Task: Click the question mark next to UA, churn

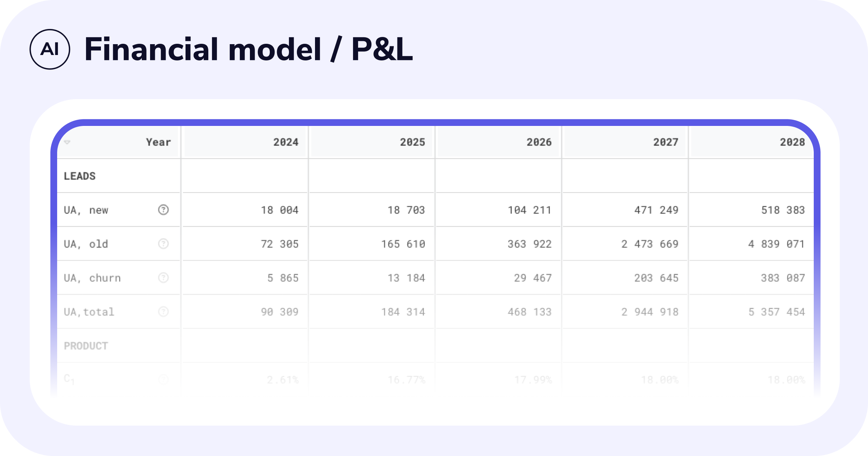Action: tap(163, 278)
